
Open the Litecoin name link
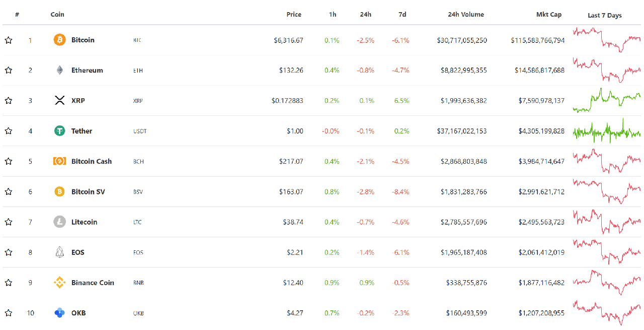tap(84, 222)
